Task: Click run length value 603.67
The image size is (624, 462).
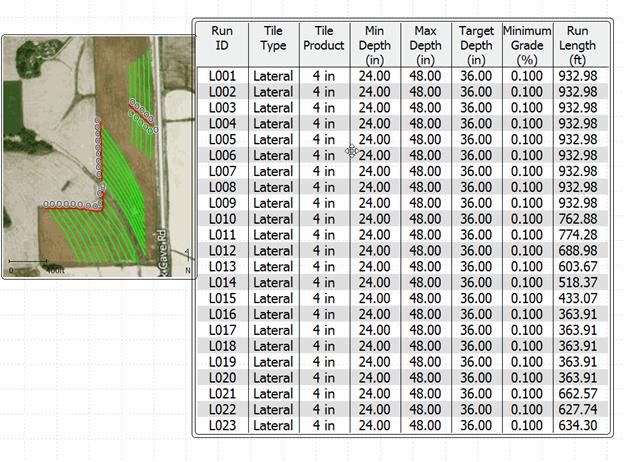Action: pos(578,267)
